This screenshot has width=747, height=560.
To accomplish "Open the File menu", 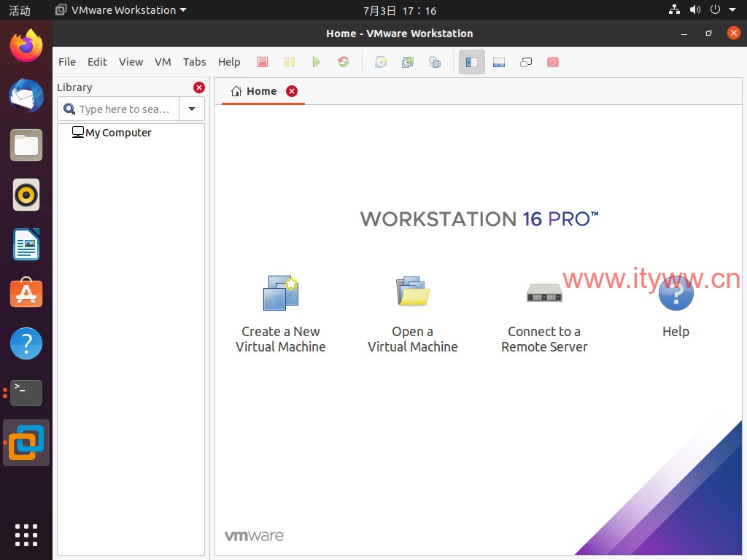I will tap(67, 62).
